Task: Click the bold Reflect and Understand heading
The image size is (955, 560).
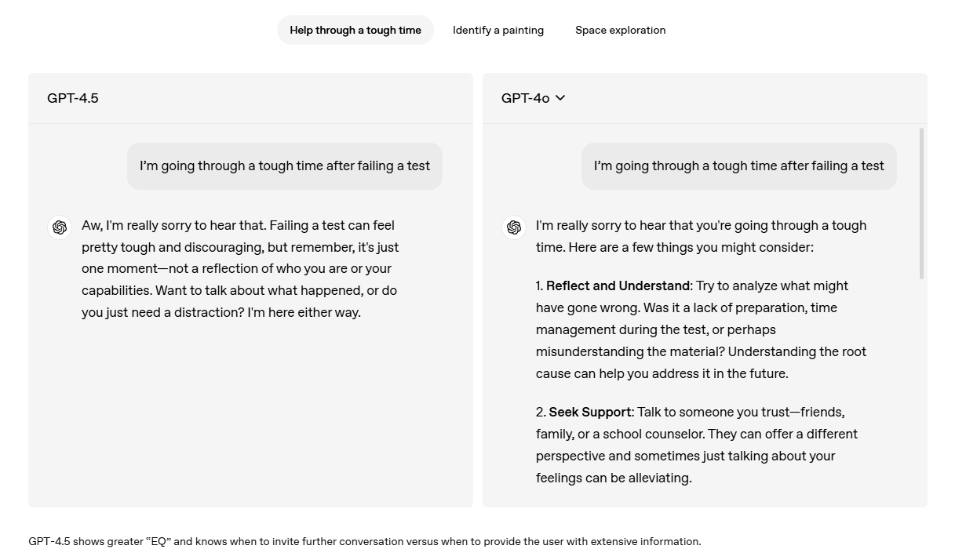Action: pos(618,285)
